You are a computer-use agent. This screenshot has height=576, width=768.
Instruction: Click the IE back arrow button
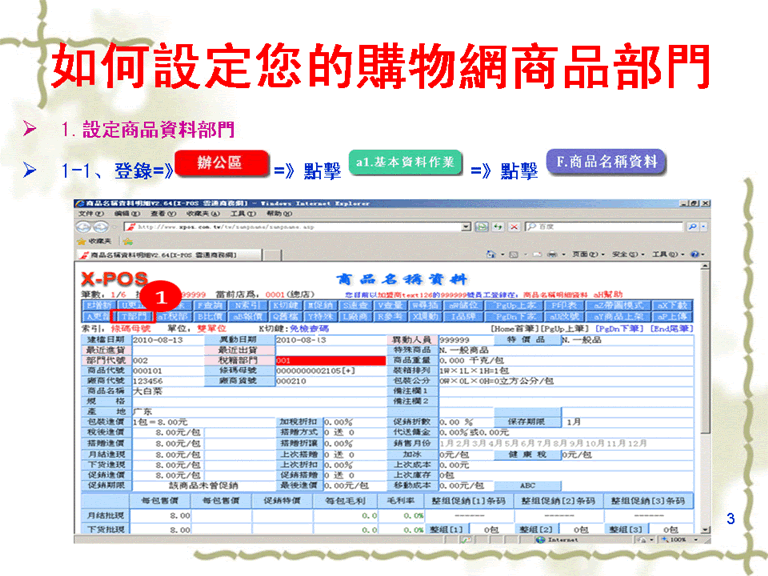tap(83, 227)
